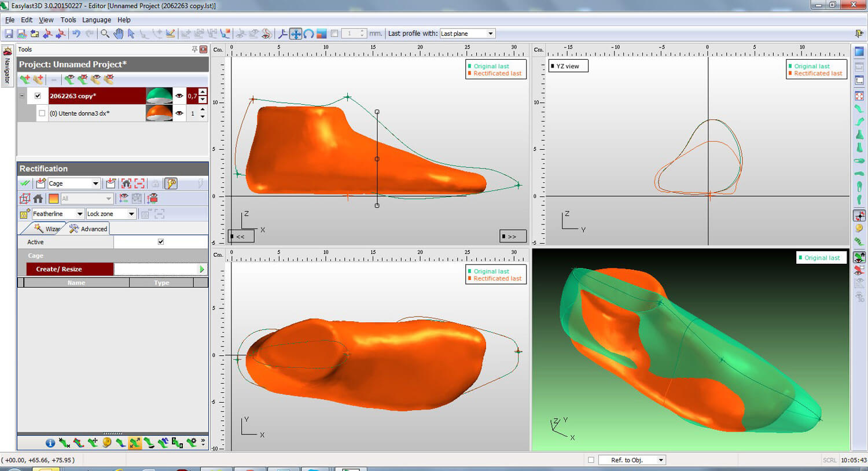Viewport: 868px width, 471px height.
Task: Open the Tools menu
Action: pos(68,20)
